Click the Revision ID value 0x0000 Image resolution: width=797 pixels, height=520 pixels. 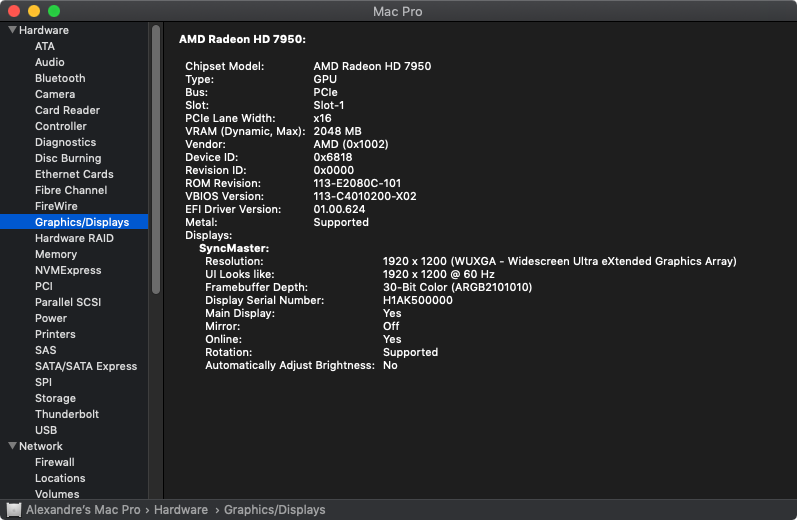coord(333,170)
